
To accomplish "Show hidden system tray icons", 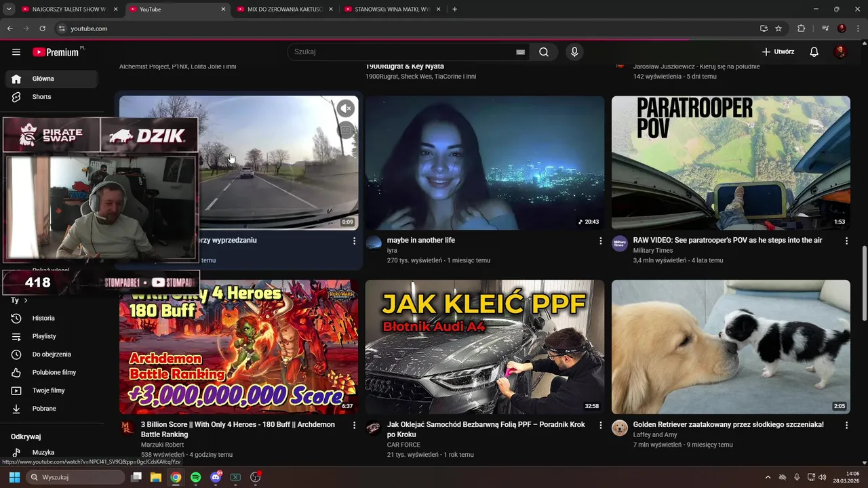I will [768, 477].
